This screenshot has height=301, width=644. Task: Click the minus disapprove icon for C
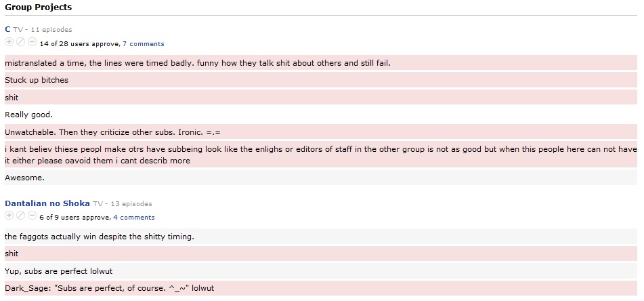coord(32,42)
